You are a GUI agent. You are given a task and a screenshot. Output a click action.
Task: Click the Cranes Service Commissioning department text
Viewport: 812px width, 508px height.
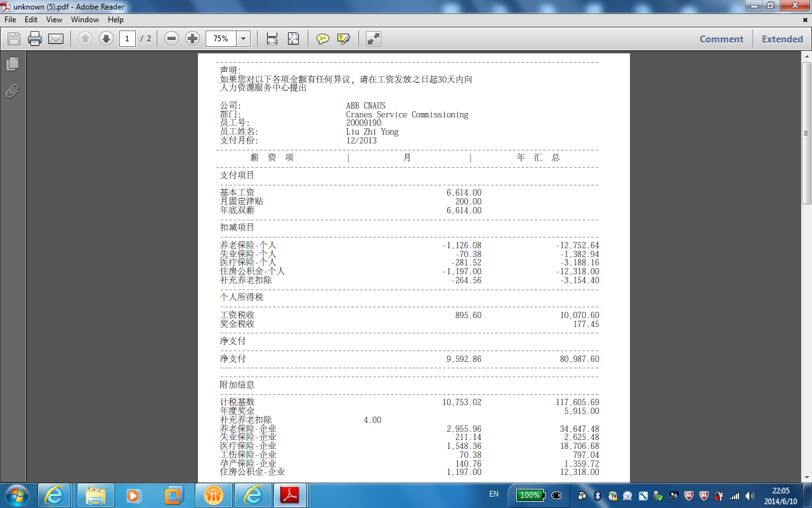coord(407,115)
